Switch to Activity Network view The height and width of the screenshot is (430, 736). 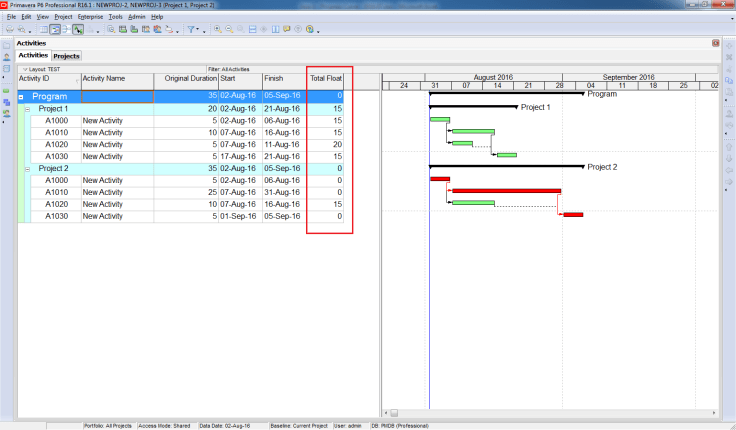coord(66,29)
